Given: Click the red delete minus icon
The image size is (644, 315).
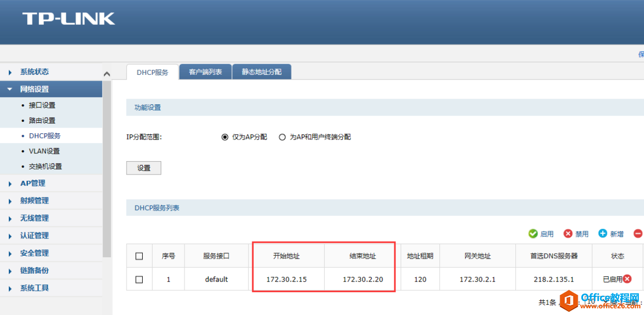Looking at the screenshot, I should [x=638, y=234].
